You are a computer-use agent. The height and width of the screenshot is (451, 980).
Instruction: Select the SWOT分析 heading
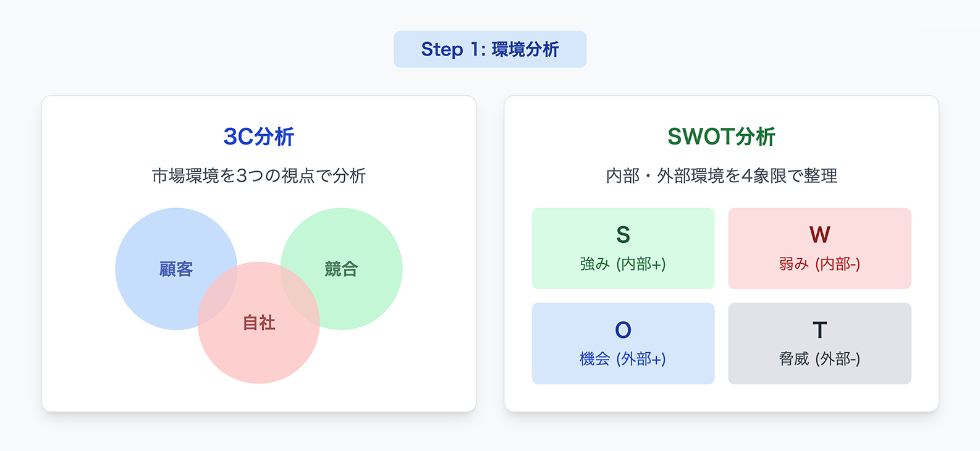coord(721,137)
